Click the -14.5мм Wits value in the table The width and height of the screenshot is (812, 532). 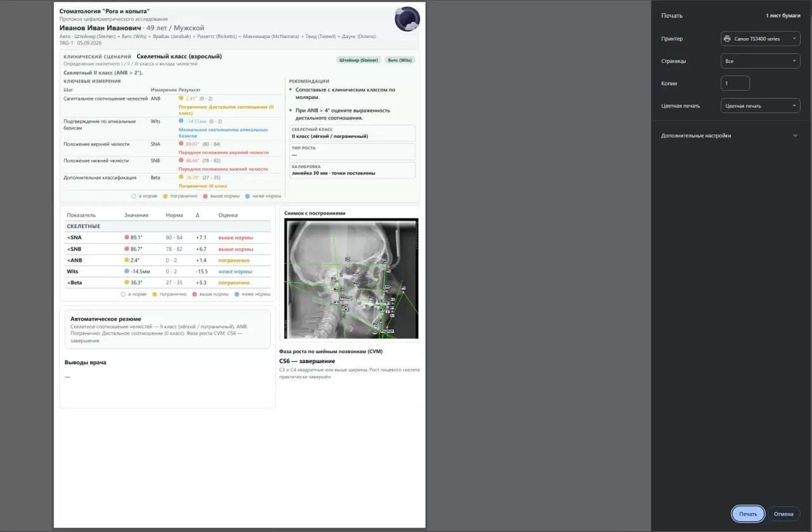pyautogui.click(x=140, y=271)
